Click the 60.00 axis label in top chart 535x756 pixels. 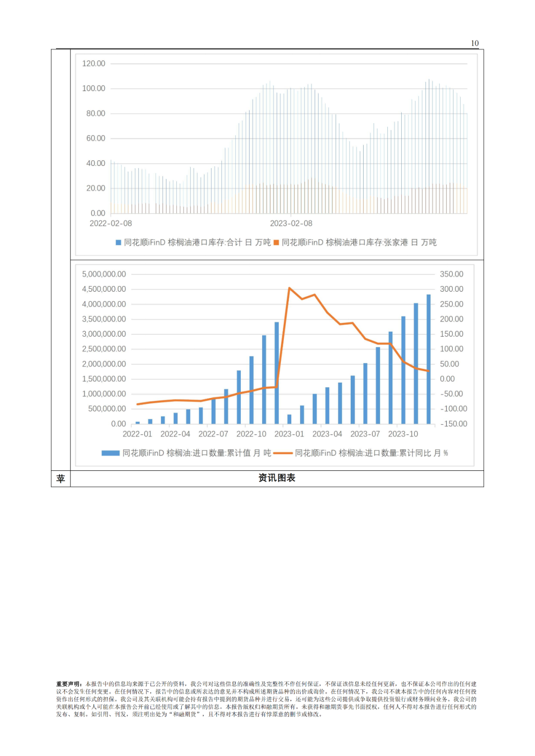(x=96, y=138)
